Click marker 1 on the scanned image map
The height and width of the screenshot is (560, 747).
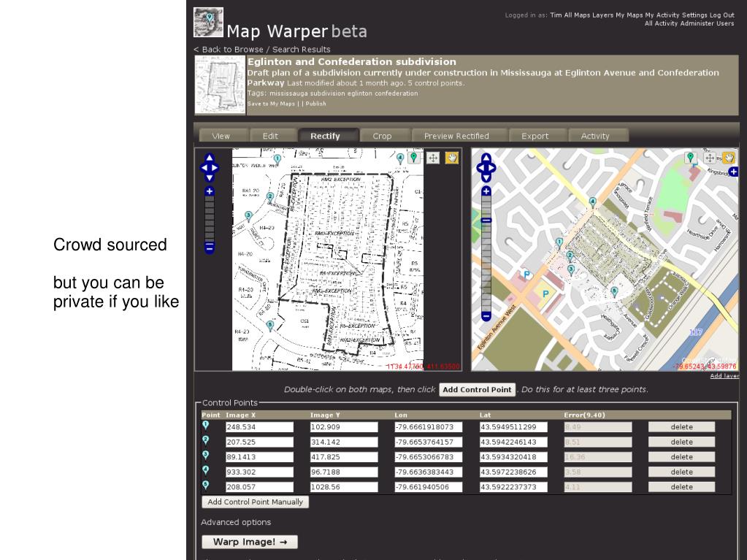[277, 159]
